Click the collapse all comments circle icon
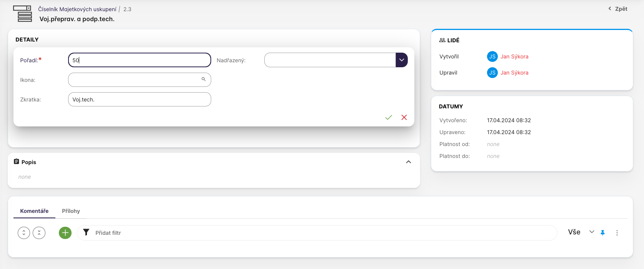Viewport: 644px width, 269px height. point(39,233)
